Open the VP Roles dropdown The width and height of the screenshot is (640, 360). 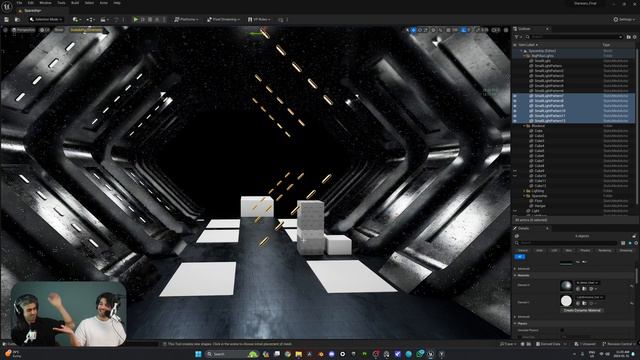259,19
